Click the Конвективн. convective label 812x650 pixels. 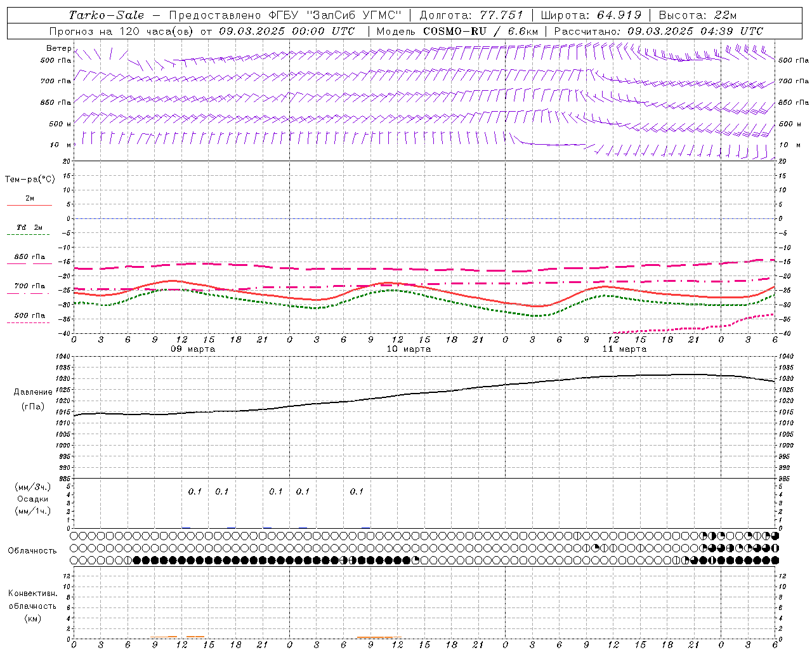[32, 594]
